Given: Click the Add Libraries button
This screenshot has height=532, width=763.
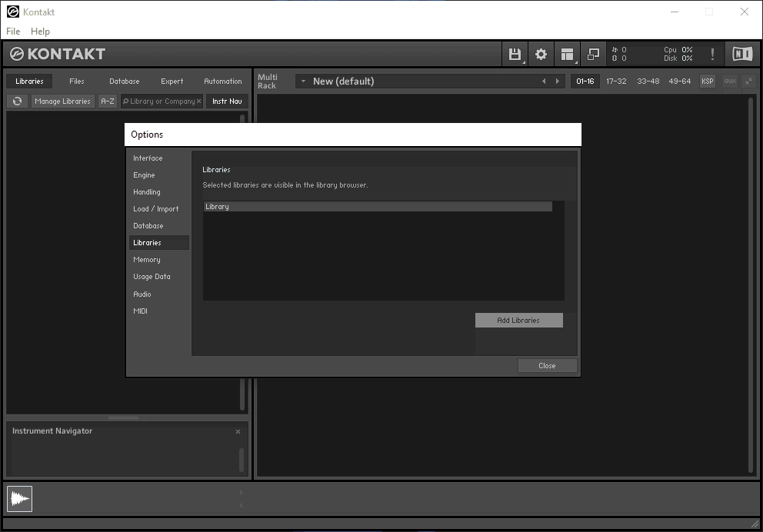Looking at the screenshot, I should point(518,320).
